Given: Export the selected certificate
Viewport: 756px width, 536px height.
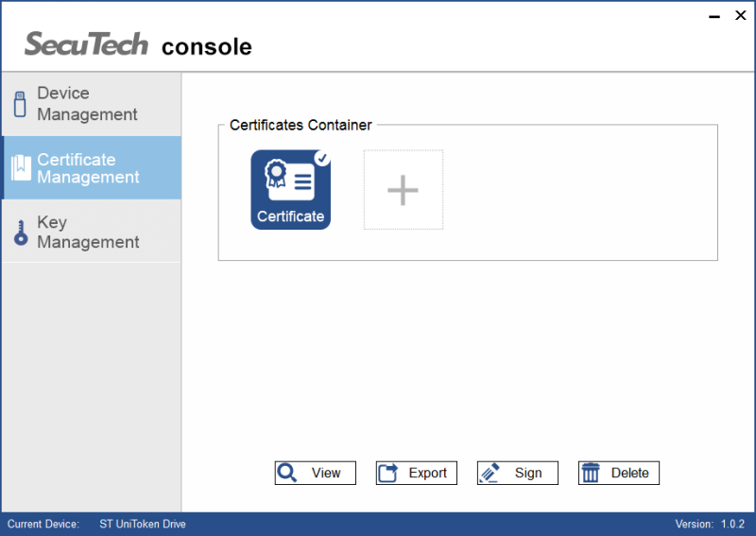Looking at the screenshot, I should pyautogui.click(x=417, y=473).
